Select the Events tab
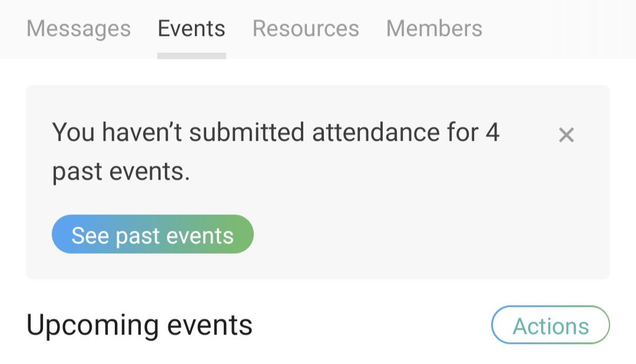 pyautogui.click(x=191, y=28)
